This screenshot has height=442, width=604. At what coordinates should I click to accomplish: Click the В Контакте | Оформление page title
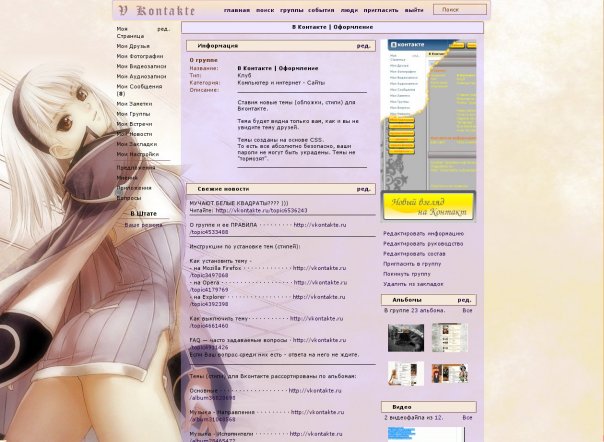click(x=332, y=27)
